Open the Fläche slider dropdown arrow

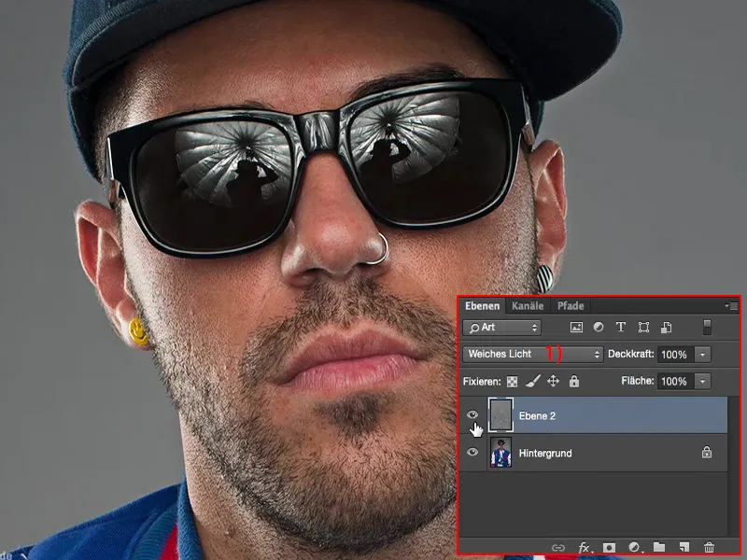coord(703,381)
